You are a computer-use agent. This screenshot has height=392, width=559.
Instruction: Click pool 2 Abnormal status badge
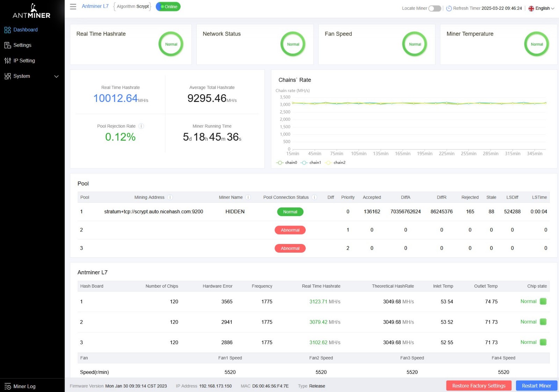pyautogui.click(x=290, y=230)
